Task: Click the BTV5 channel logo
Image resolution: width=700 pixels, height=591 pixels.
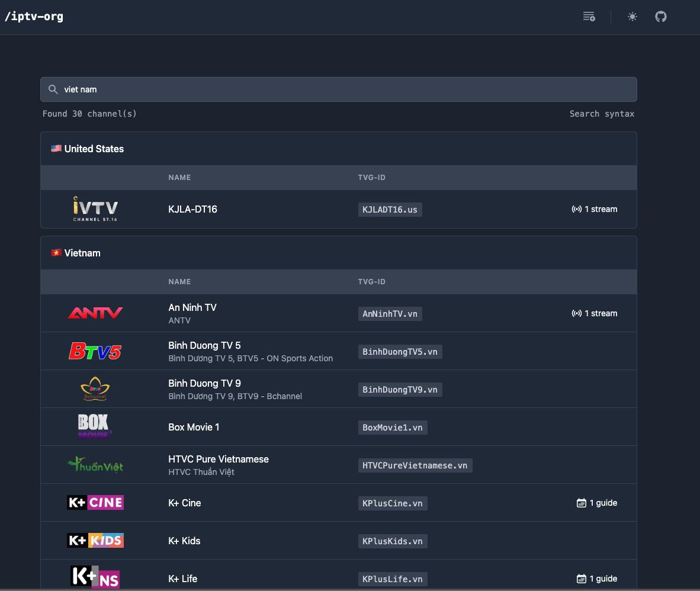Action: coord(95,351)
